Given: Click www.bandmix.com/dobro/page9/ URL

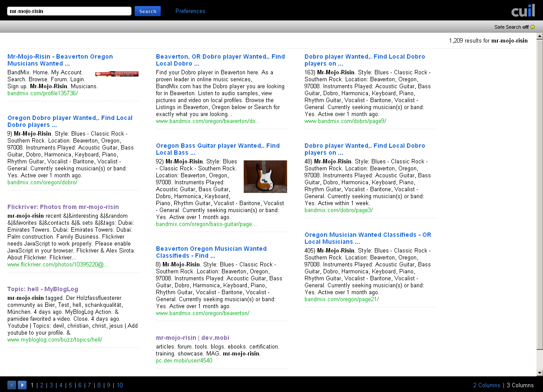Looking at the screenshot, I should (345, 121).
